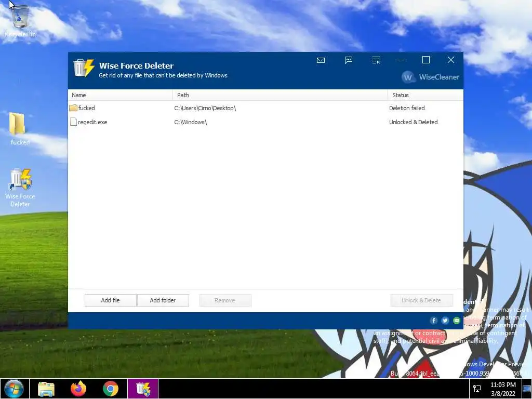Click the path C:\Windows\

point(190,122)
